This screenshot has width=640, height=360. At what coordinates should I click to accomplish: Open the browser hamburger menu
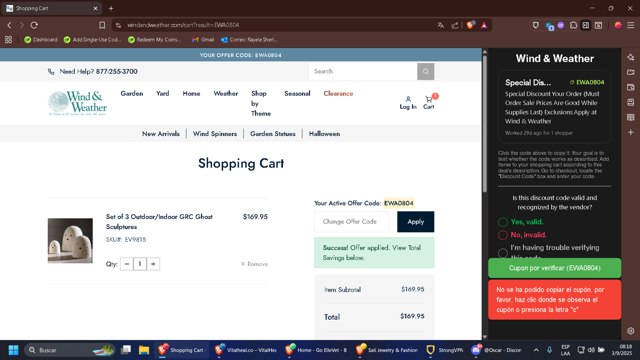[x=631, y=25]
